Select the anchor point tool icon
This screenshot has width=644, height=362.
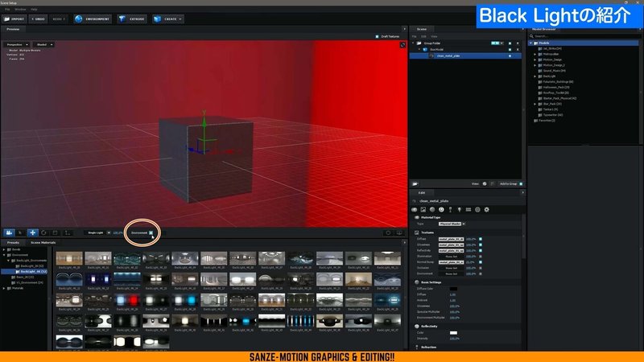click(x=68, y=232)
